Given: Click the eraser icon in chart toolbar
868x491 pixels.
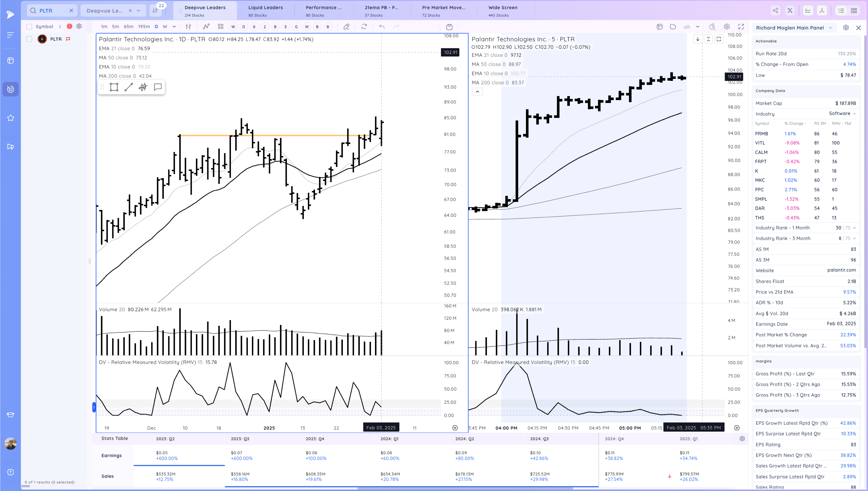Looking at the screenshot, I should click(346, 27).
